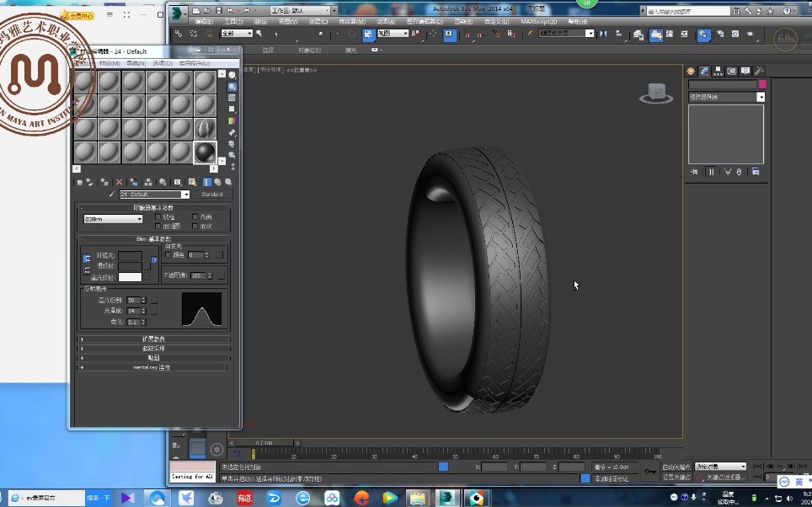Screen dimensions: 812x507
Task: Click Assign Material to Selection icon
Action: pos(102,182)
